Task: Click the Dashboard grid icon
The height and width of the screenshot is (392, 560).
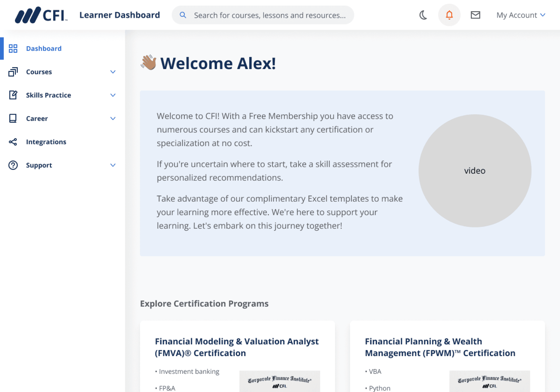Action: [x=13, y=48]
